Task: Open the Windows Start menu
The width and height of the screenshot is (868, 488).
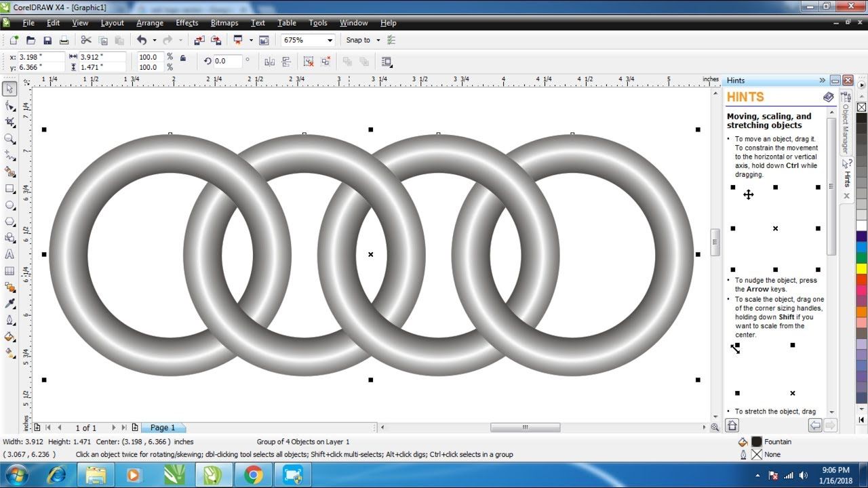Action: [16, 474]
